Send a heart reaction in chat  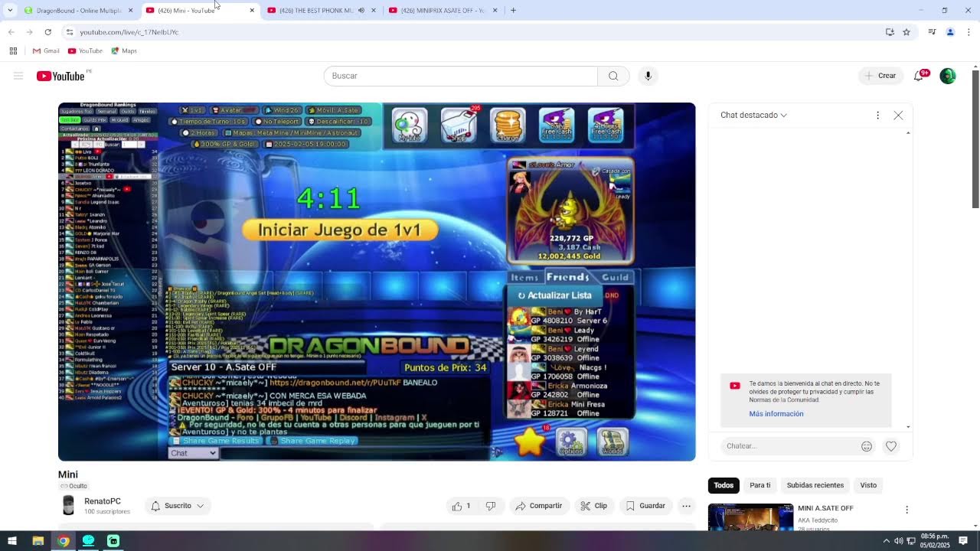click(x=891, y=446)
